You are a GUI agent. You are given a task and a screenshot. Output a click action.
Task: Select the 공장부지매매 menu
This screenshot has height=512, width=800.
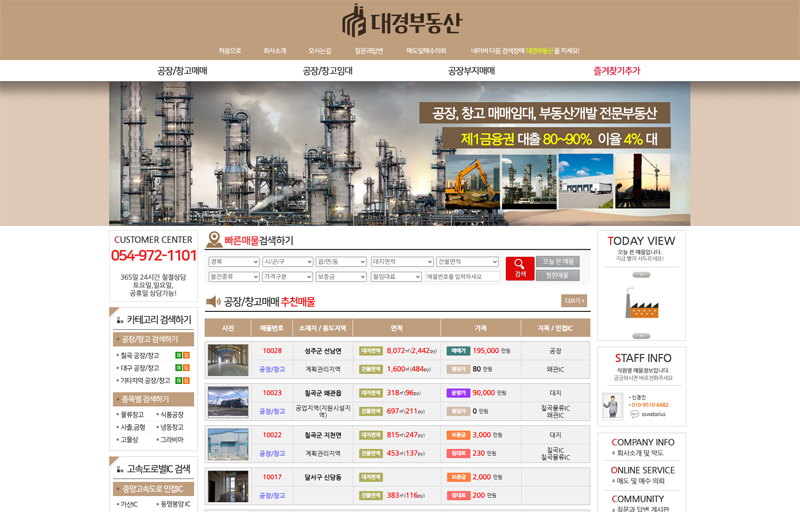tap(471, 71)
